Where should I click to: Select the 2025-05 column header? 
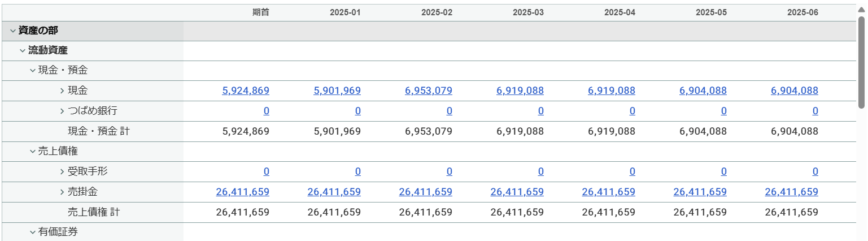[x=712, y=12]
